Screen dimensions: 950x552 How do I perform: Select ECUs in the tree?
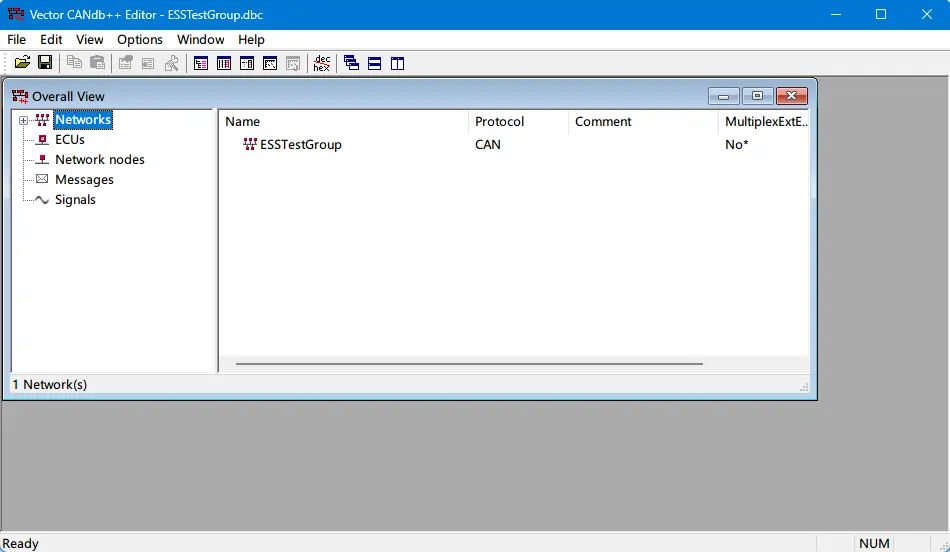pyautogui.click(x=69, y=140)
